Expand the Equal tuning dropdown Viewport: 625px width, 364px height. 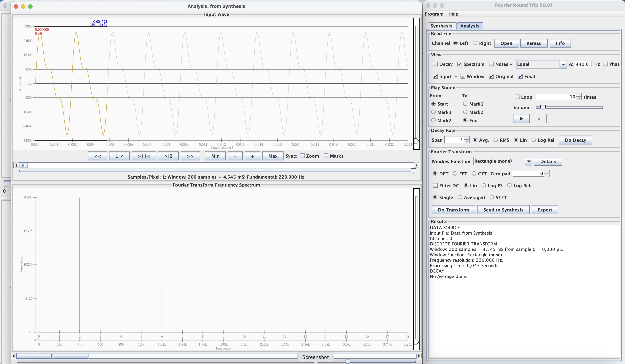(563, 64)
